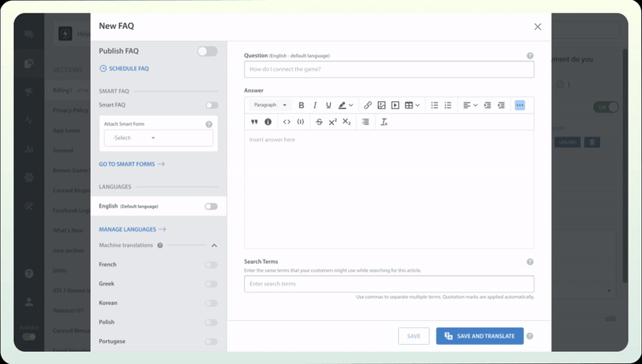Open the Paragraph style dropdown
This screenshot has width=642, height=364.
point(270,105)
